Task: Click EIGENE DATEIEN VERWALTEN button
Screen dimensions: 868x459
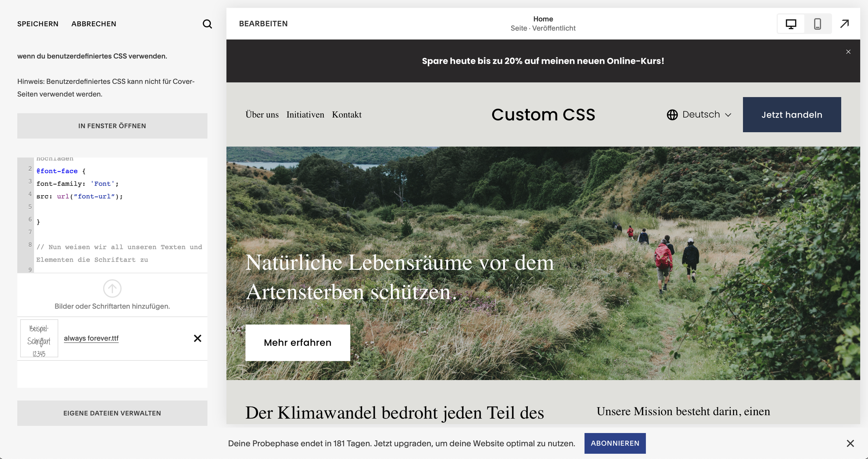Action: pos(112,413)
